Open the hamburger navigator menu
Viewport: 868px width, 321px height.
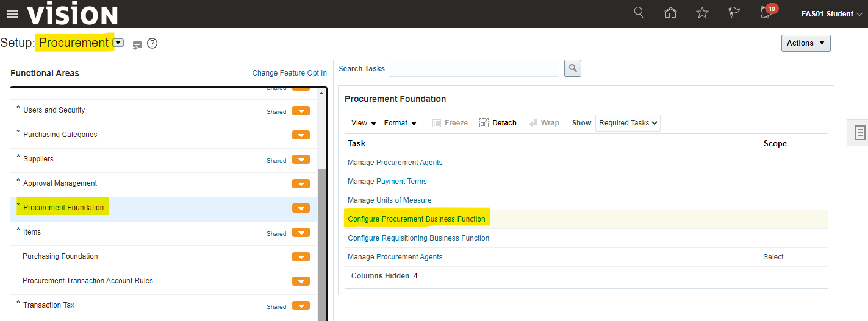pyautogui.click(x=12, y=14)
